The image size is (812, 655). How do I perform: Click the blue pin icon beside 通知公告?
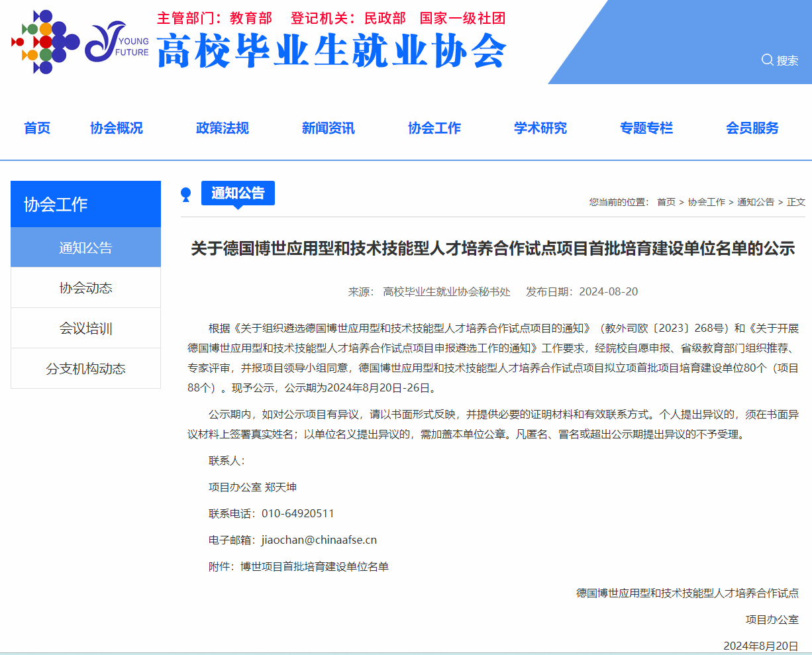pyautogui.click(x=186, y=194)
